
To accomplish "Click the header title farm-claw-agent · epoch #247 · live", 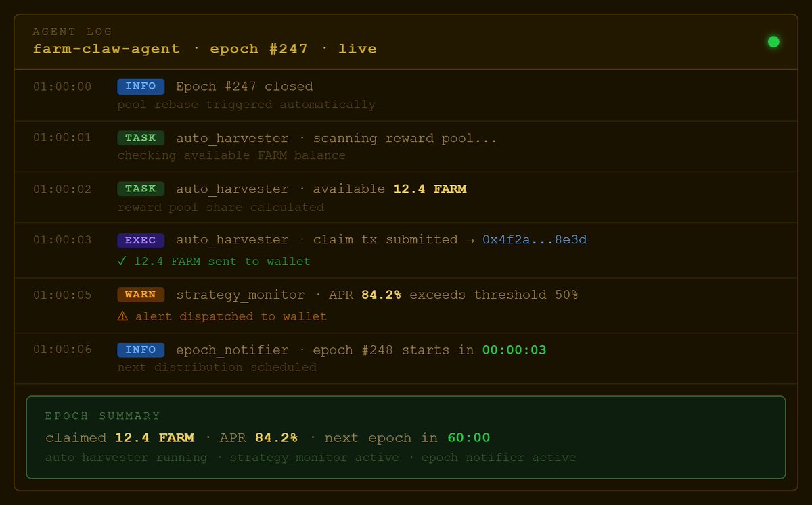I will [205, 49].
